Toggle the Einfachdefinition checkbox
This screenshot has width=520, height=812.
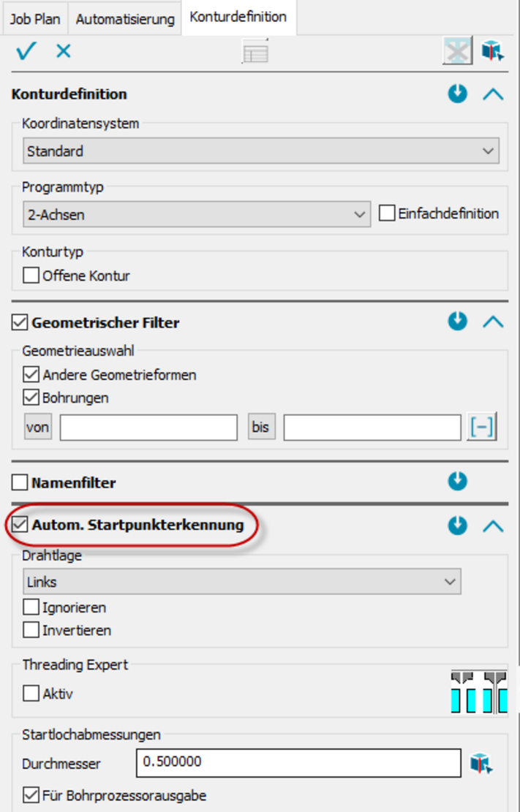point(387,214)
